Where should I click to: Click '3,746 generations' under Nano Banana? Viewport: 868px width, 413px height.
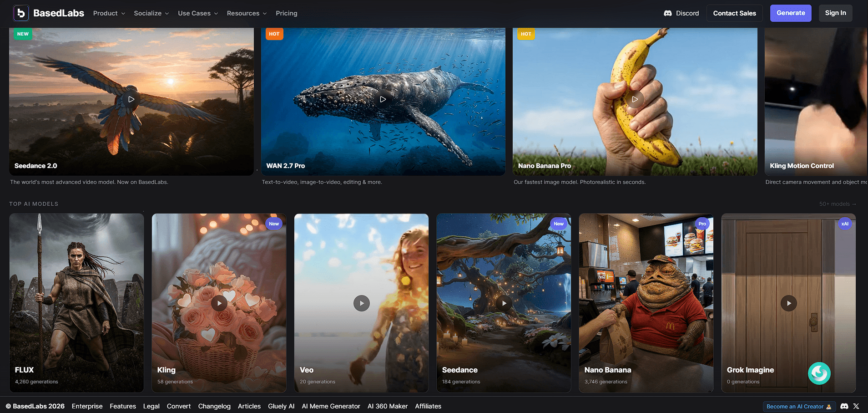point(606,382)
